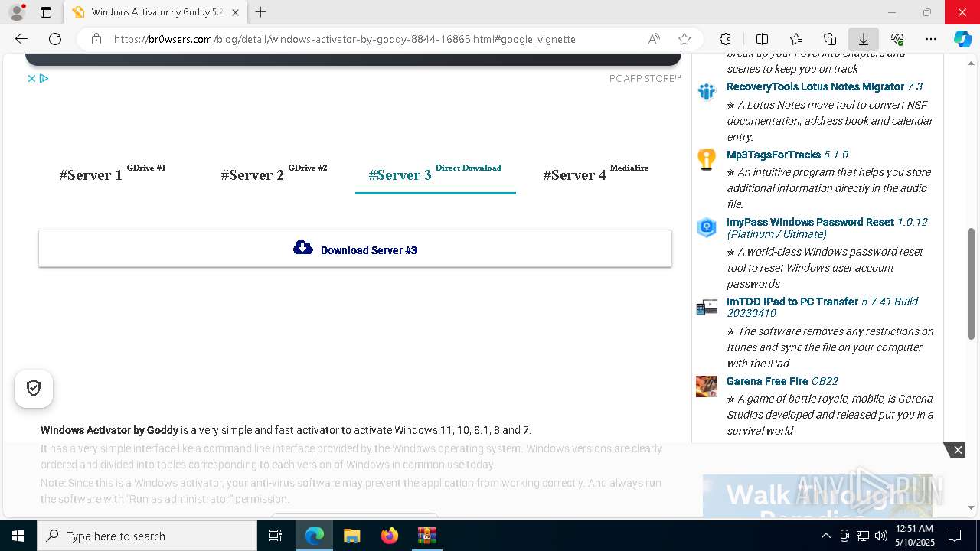Toggle the Split screen icon
The height and width of the screenshot is (551, 980).
762,39
